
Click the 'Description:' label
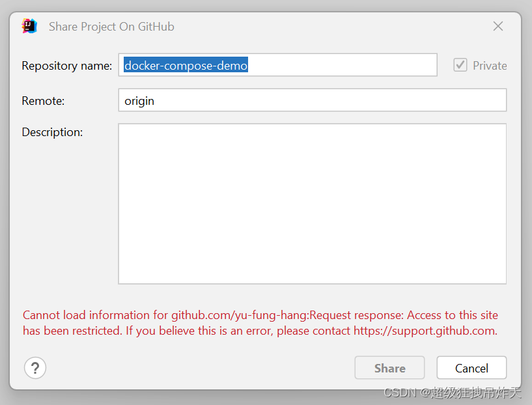coord(52,132)
